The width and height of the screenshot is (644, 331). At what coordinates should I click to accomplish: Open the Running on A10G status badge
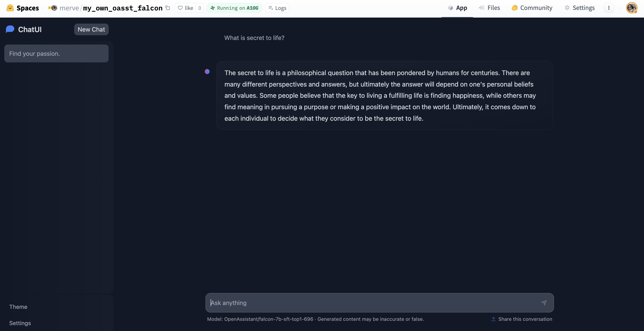click(x=234, y=8)
